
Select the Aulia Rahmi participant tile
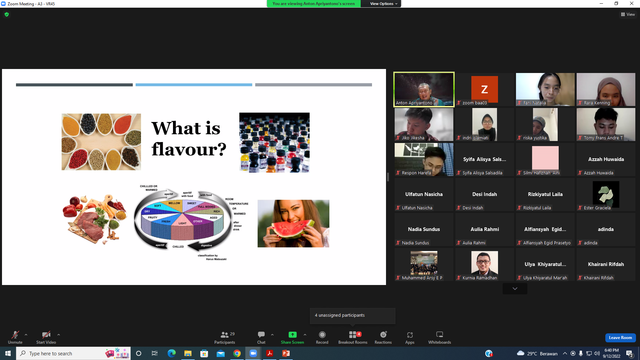[x=484, y=230]
